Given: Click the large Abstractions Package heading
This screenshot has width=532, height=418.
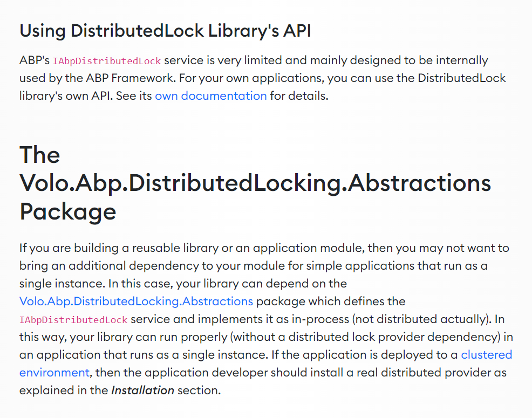Looking at the screenshot, I should [x=255, y=183].
